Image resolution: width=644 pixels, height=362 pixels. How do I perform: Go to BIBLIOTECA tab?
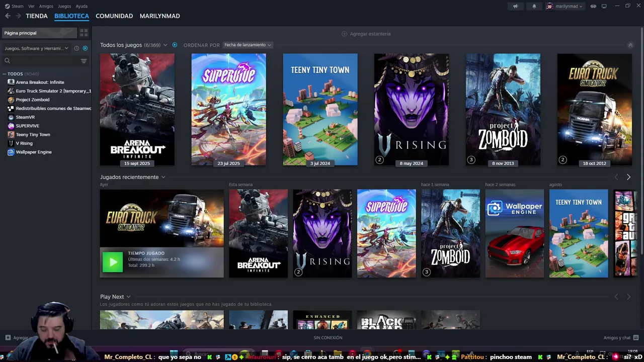[71, 16]
